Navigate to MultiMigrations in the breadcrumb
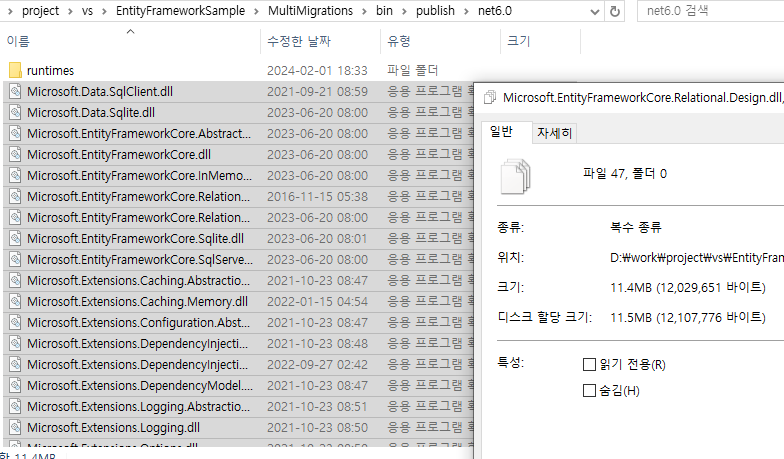784x459 pixels. [310, 11]
